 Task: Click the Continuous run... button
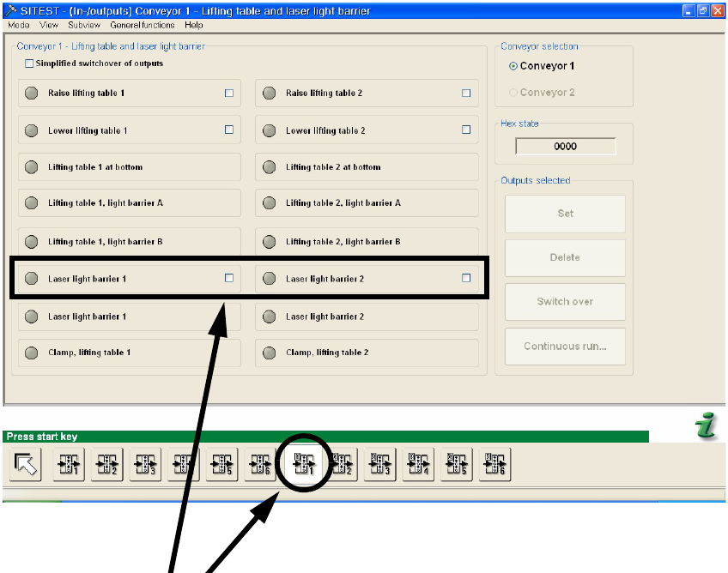[x=565, y=347]
